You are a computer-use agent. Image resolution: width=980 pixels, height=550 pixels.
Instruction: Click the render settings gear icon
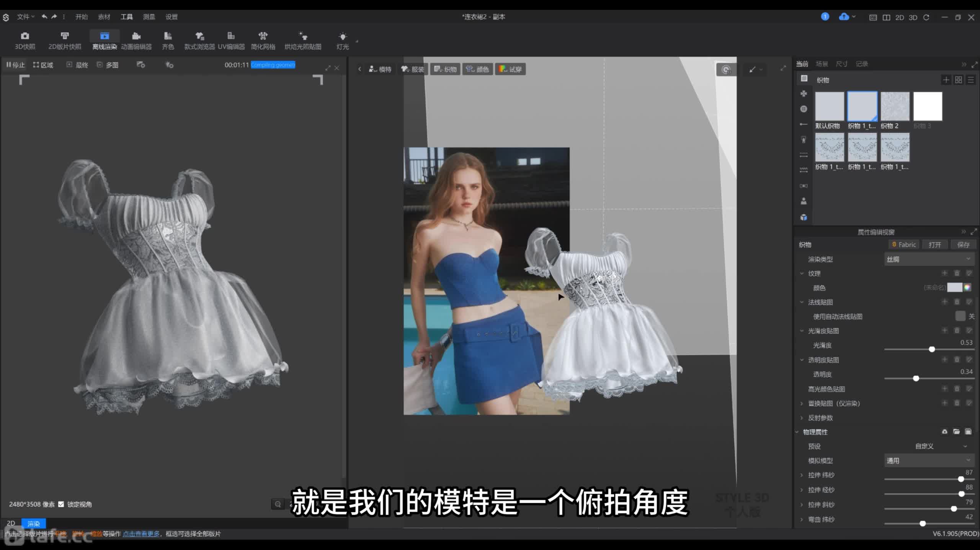click(x=140, y=65)
